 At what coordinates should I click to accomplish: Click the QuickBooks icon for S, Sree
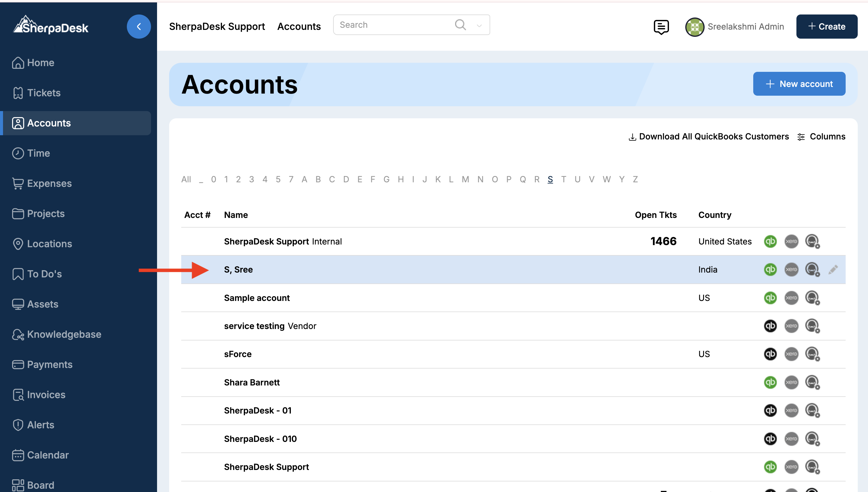coord(770,269)
